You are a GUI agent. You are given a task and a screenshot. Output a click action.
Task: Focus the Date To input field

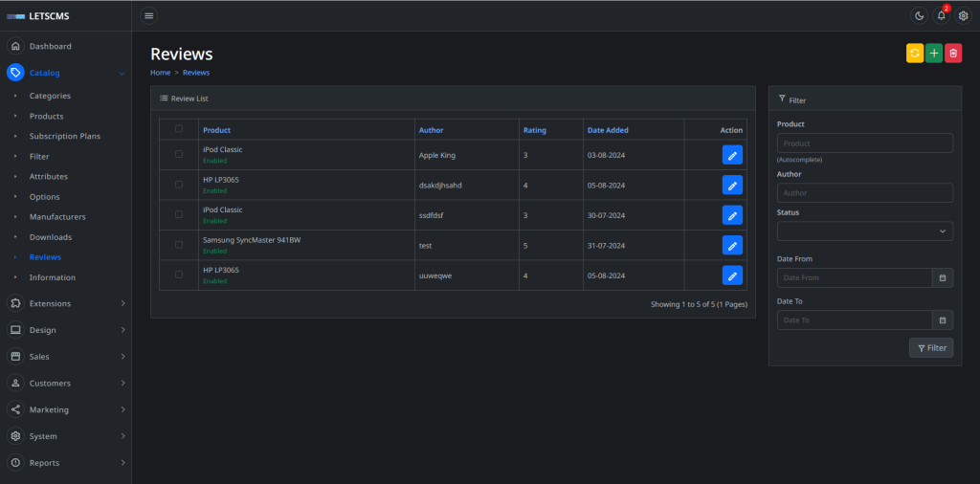(x=855, y=320)
